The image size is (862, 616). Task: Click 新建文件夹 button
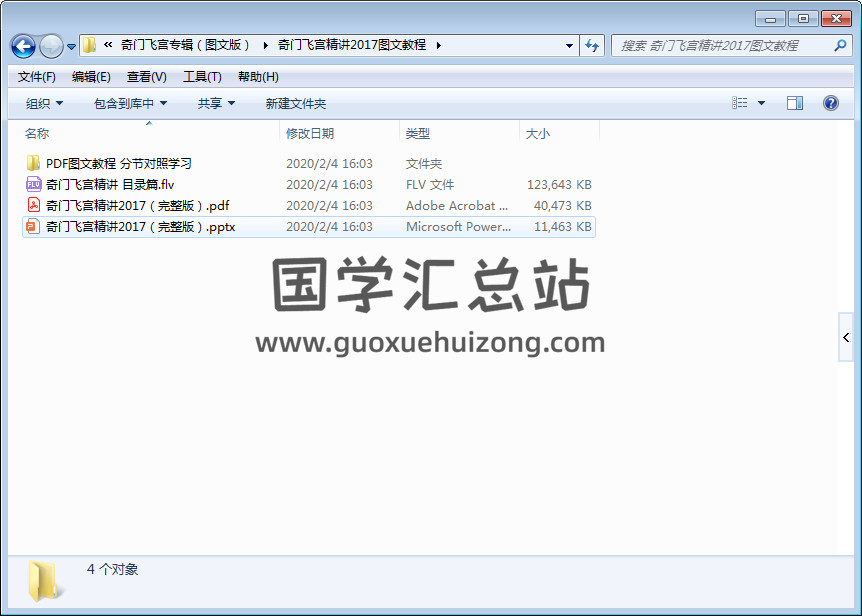pos(296,103)
